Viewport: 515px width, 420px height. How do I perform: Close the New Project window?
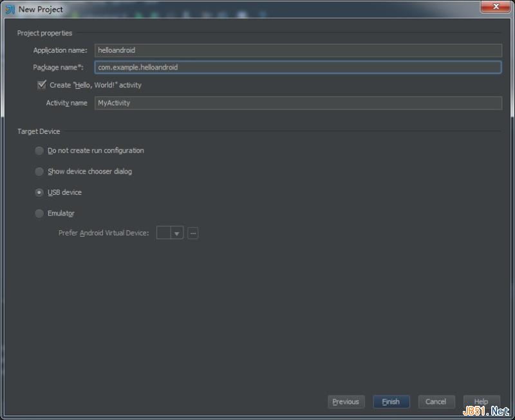[495, 6]
